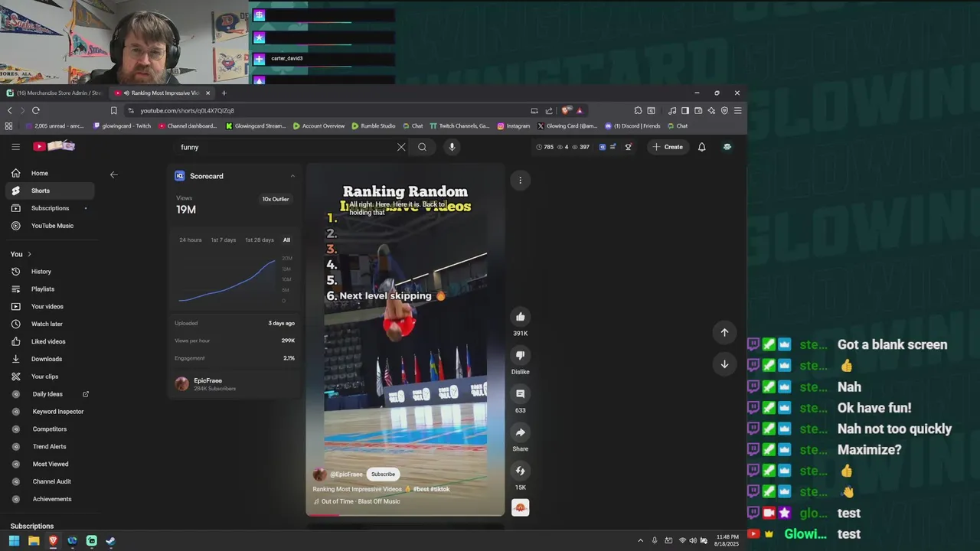The width and height of the screenshot is (980, 551).
Task: Open Playlists in sidebar
Action: pos(50,289)
